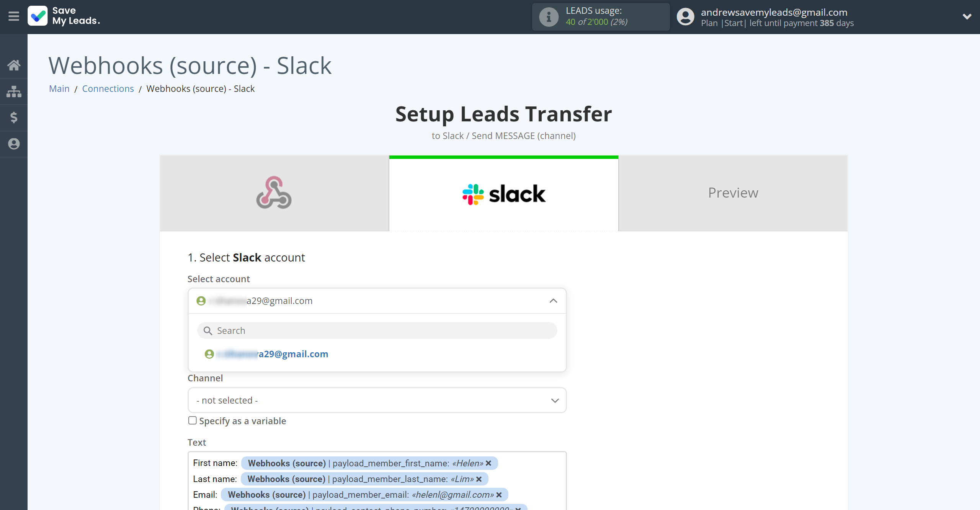Click the Webhooks source step icon

click(274, 193)
